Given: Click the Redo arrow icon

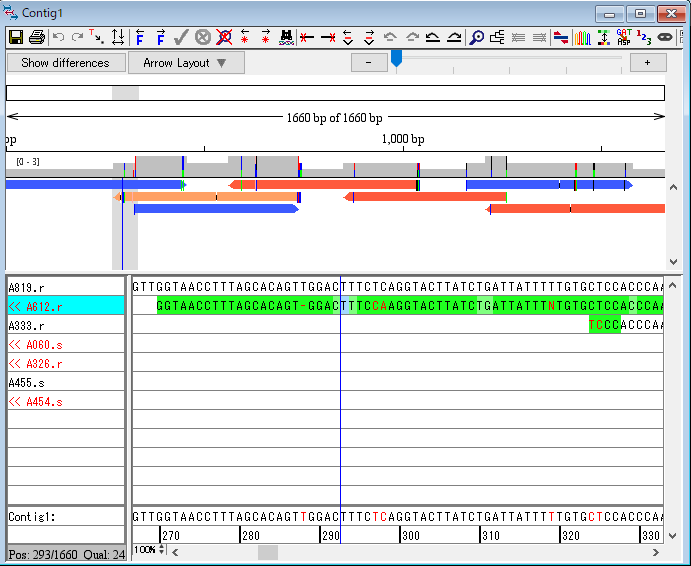Looking at the screenshot, I should point(78,37).
